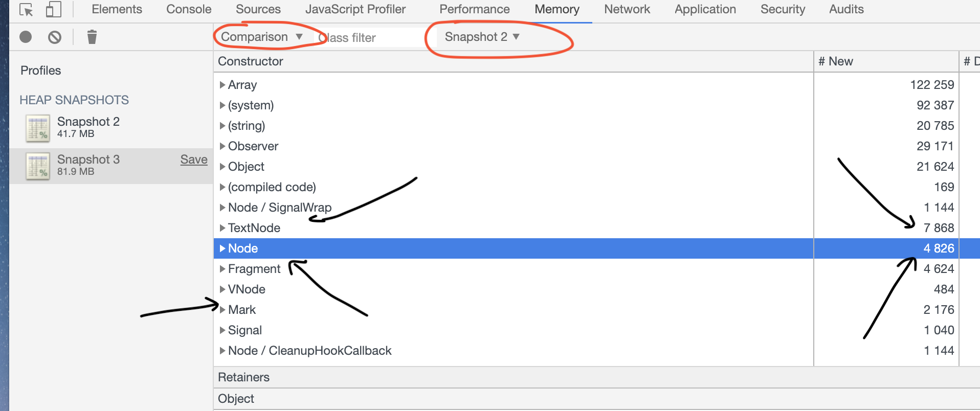Toggle the device toolbar icon
980x411 pixels.
tap(54, 9)
